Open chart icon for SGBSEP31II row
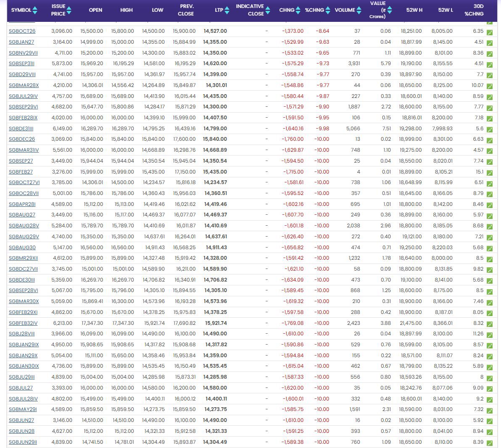 pos(490,65)
